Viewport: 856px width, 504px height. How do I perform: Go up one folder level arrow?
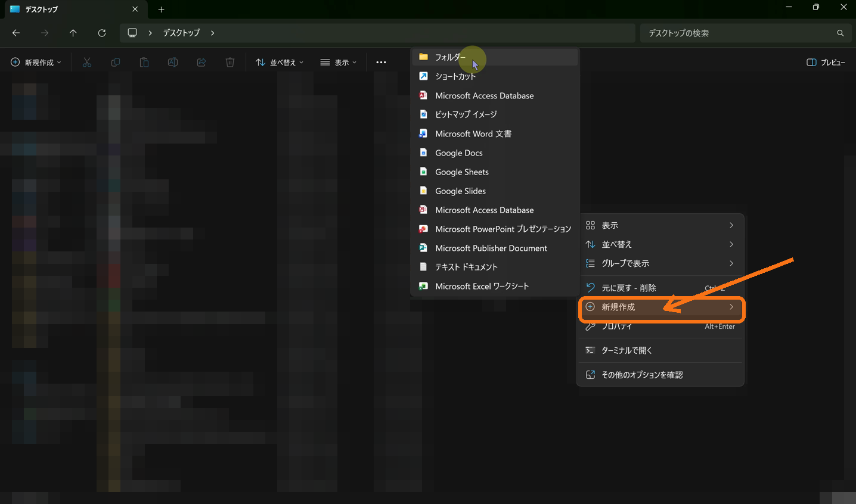pyautogui.click(x=73, y=33)
